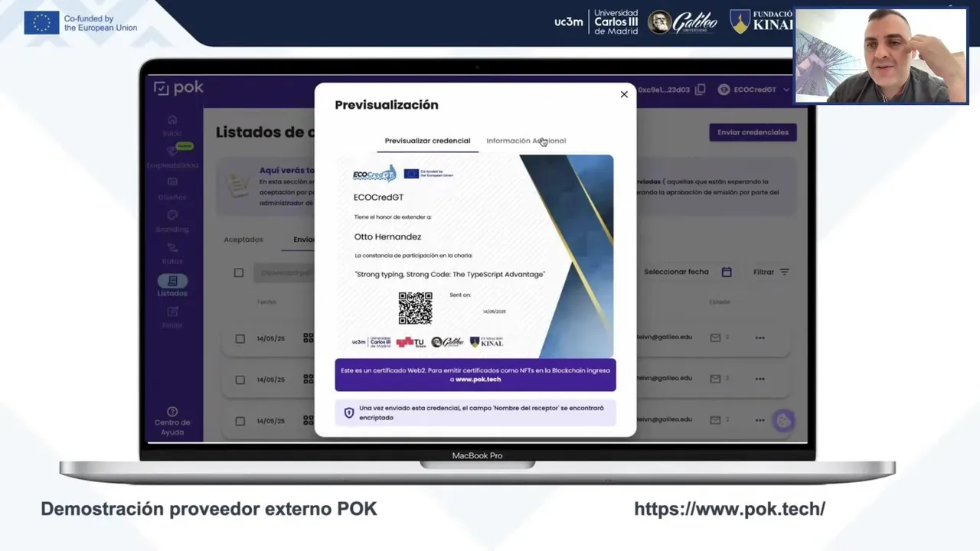Click the Listados de page heading
980x551 pixels.
pyautogui.click(x=265, y=132)
